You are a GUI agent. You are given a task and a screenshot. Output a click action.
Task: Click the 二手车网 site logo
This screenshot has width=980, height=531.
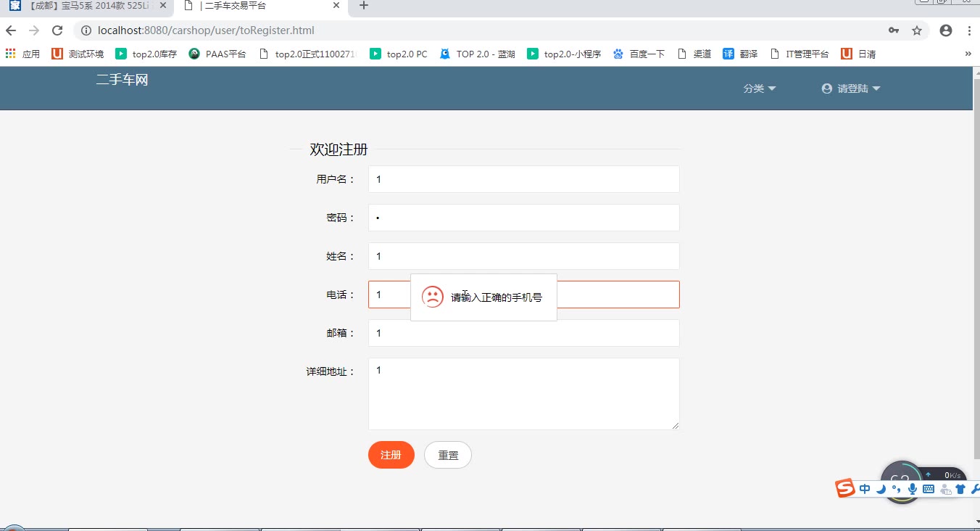122,80
